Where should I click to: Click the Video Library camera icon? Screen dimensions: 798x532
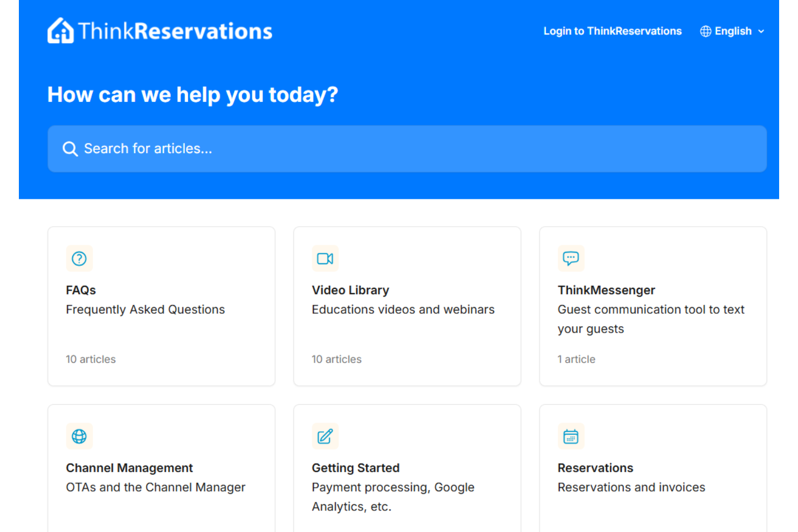(325, 259)
